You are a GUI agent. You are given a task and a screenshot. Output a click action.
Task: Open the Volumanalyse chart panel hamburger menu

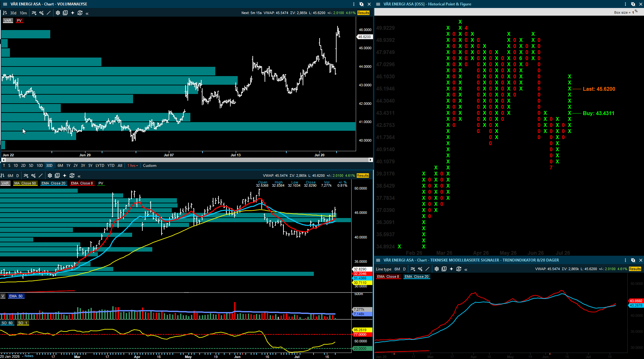[5, 4]
